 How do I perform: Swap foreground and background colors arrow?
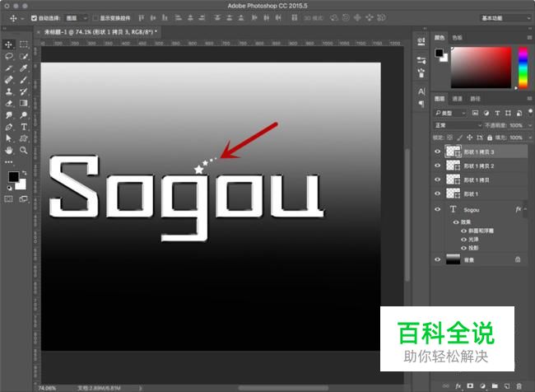pos(24,173)
